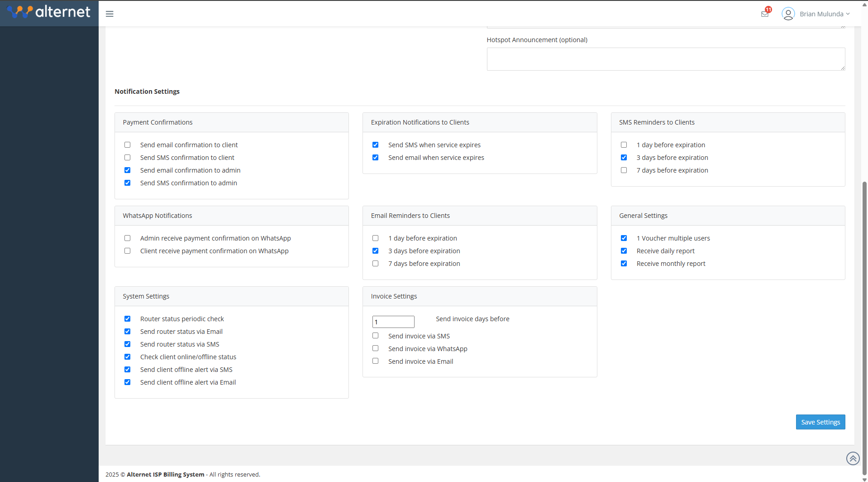Uncheck Send client offline alert via SMS
The width and height of the screenshot is (868, 482).
128,370
